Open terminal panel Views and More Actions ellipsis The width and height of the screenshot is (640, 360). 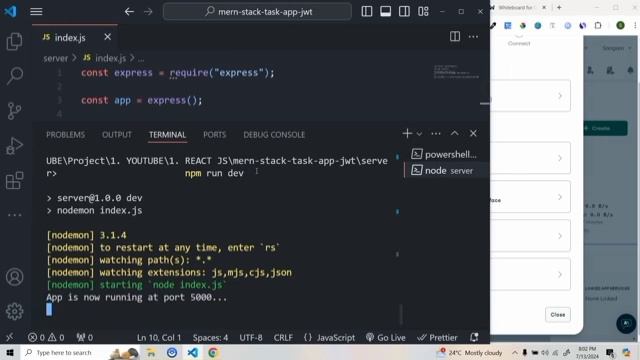[x=436, y=133]
